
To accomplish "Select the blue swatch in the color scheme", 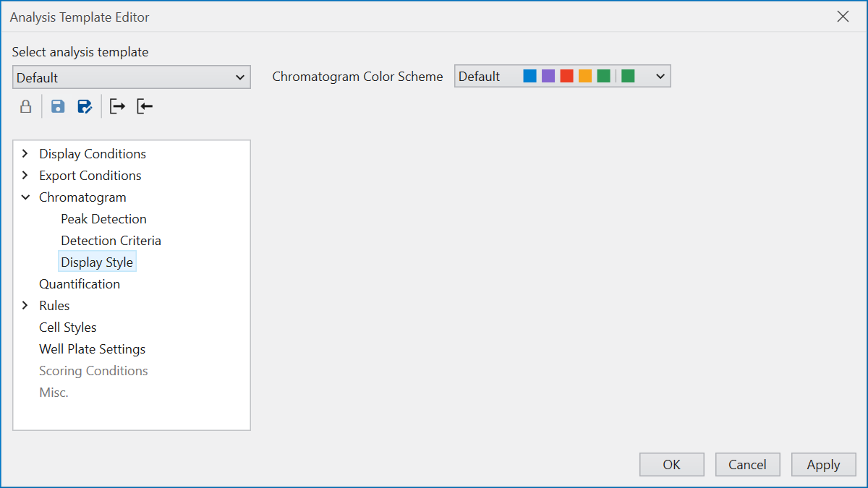I will coord(529,75).
